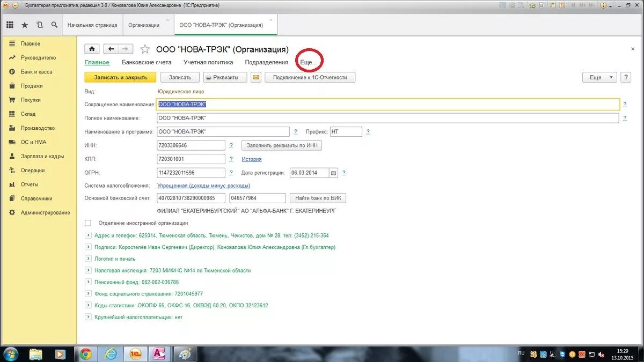
Task: Open 'ОС и НМА' sidebar section
Action: (x=34, y=142)
